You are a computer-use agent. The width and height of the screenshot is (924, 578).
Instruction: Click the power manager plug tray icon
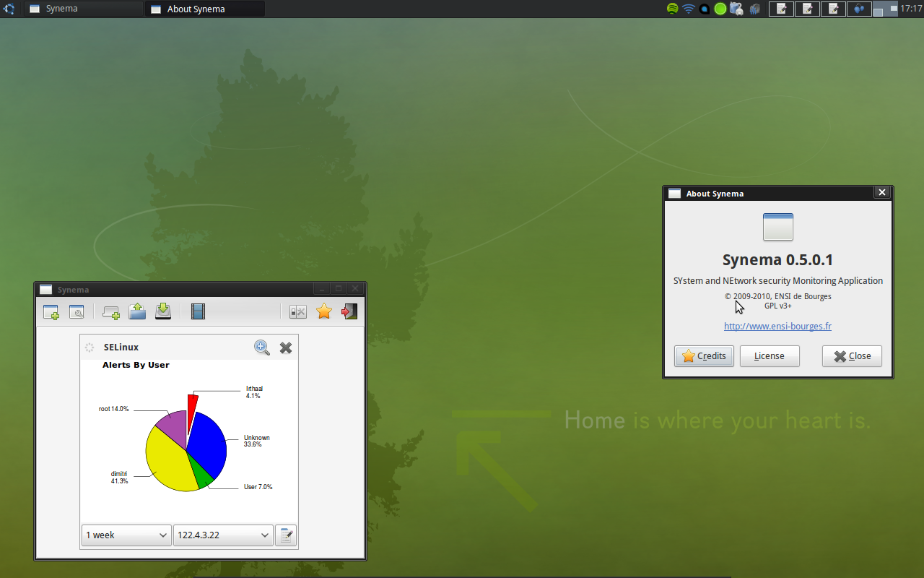(736, 9)
